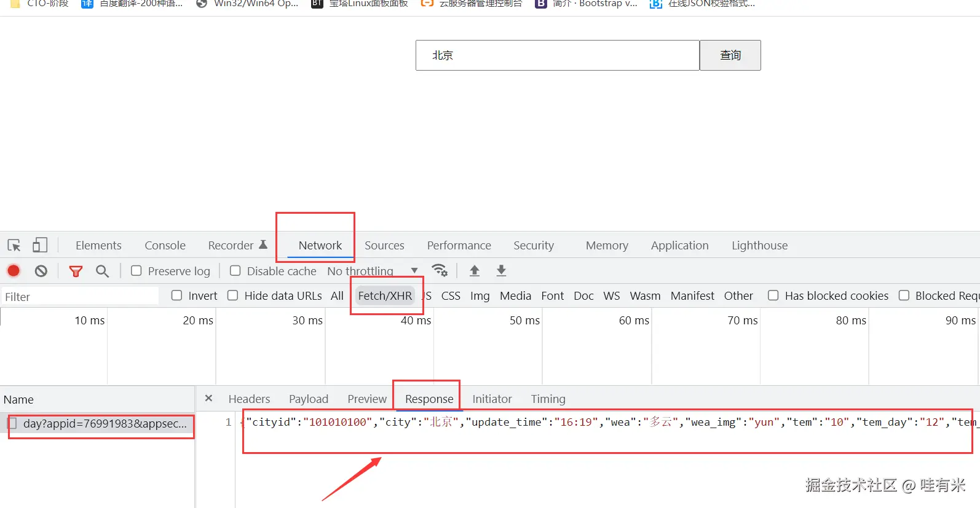The height and width of the screenshot is (508, 980).
Task: Show the request Timing tab
Action: pos(548,399)
